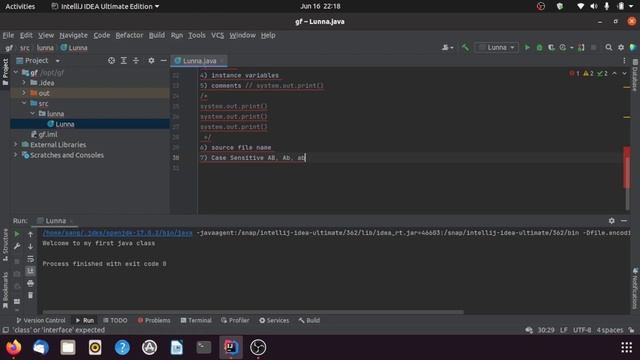Open the Refactor menu
640x360 pixels.
pos(129,35)
